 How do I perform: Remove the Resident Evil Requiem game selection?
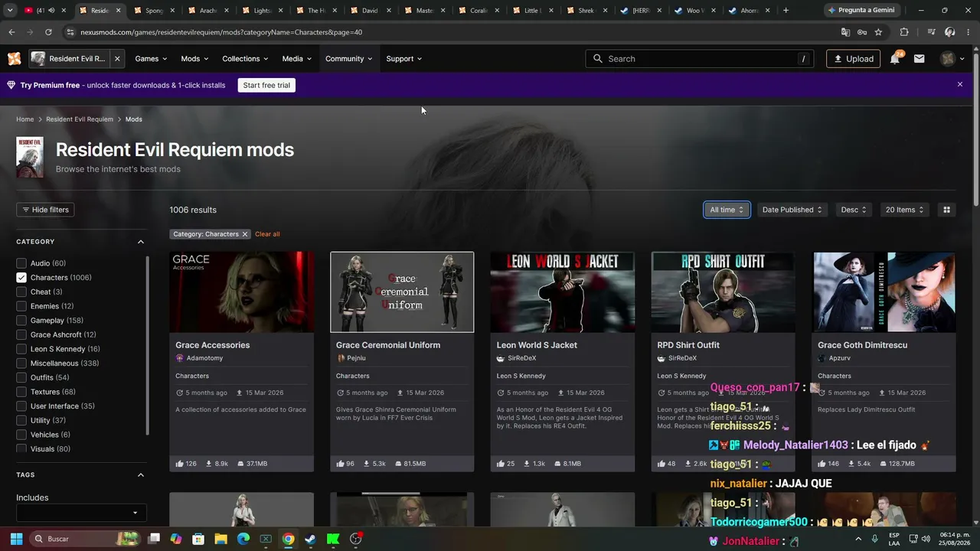click(x=117, y=59)
